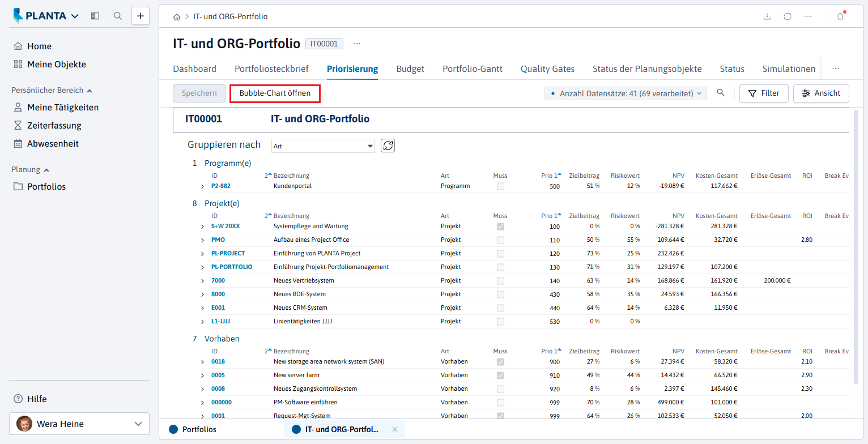868x444 pixels.
Task: Switch to the Portfolio-Gantt tab
Action: click(473, 69)
